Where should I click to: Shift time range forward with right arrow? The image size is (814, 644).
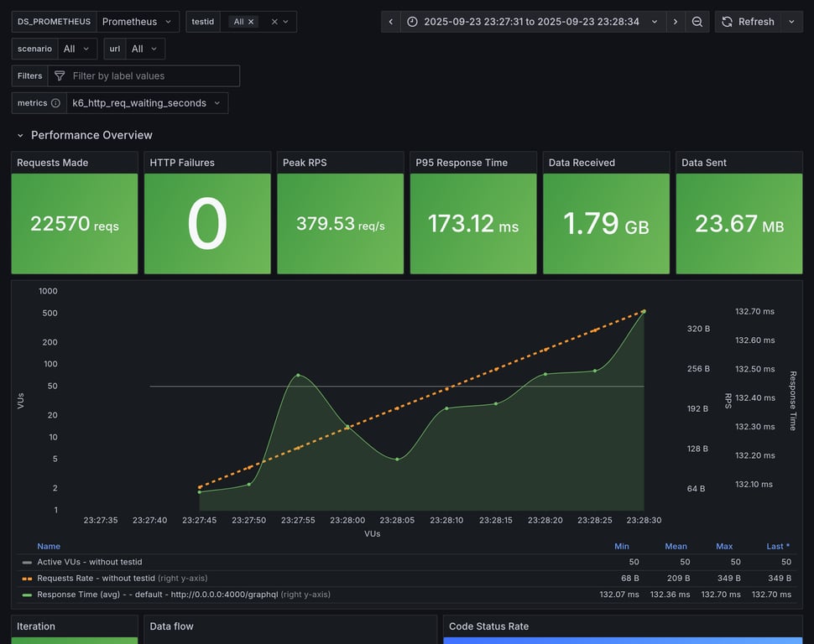pos(676,22)
